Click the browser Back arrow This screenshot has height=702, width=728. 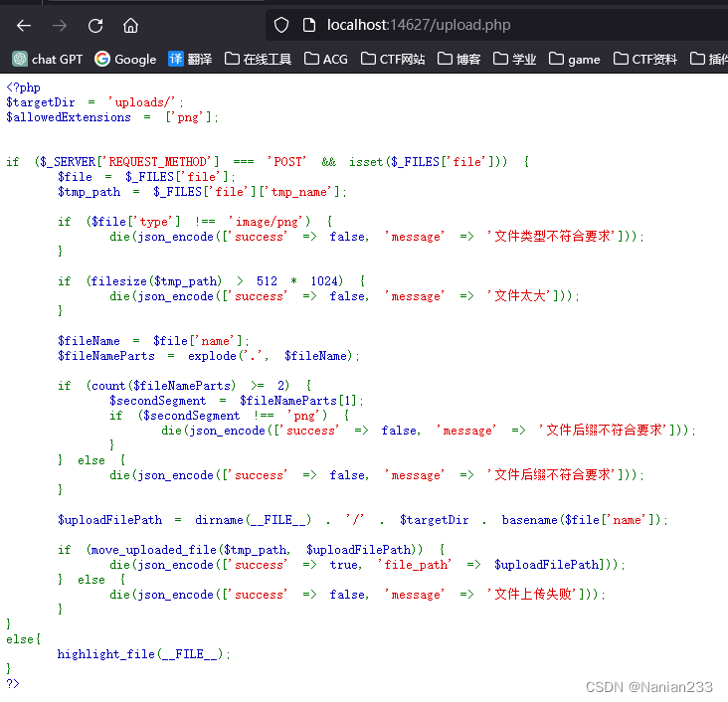pyautogui.click(x=24, y=26)
